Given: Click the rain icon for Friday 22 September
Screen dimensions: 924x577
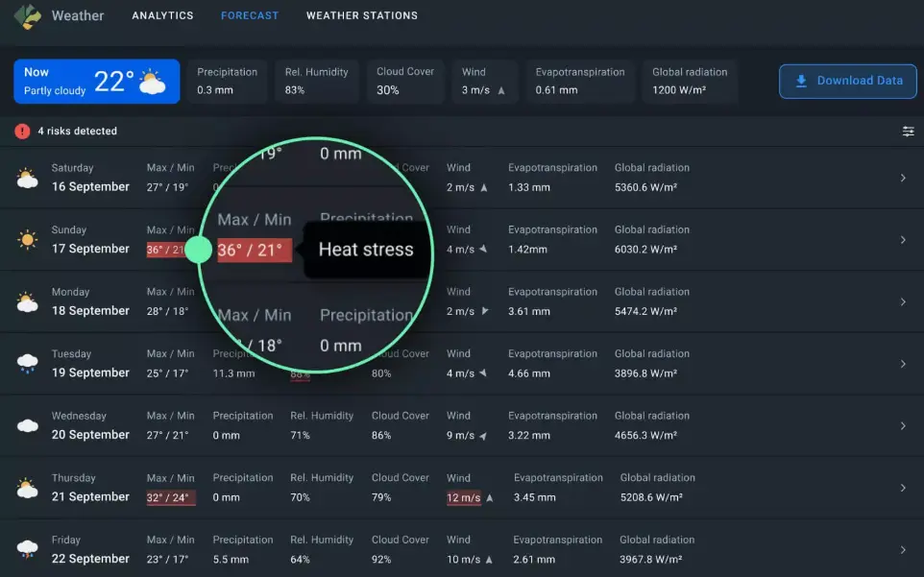Looking at the screenshot, I should pos(27,550).
